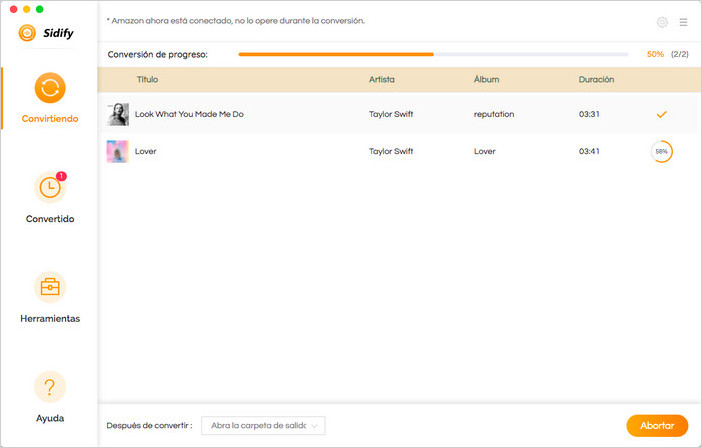Click the (2/2) track counter

pyautogui.click(x=680, y=54)
